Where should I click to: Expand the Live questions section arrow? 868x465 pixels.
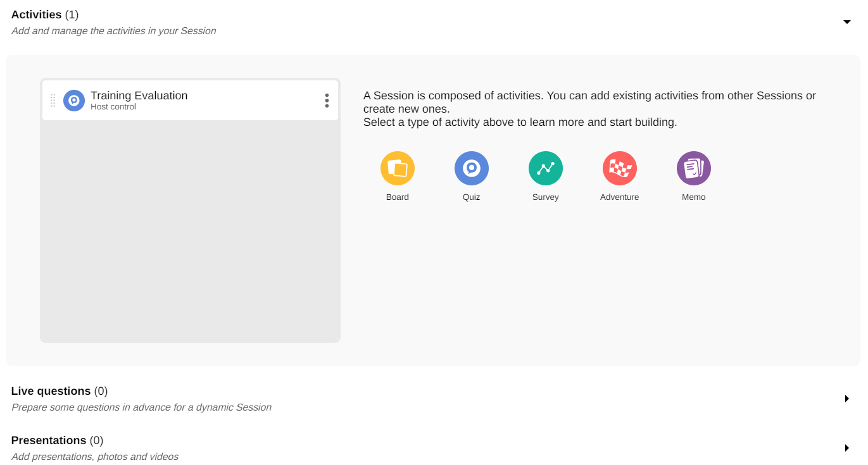pyautogui.click(x=847, y=399)
